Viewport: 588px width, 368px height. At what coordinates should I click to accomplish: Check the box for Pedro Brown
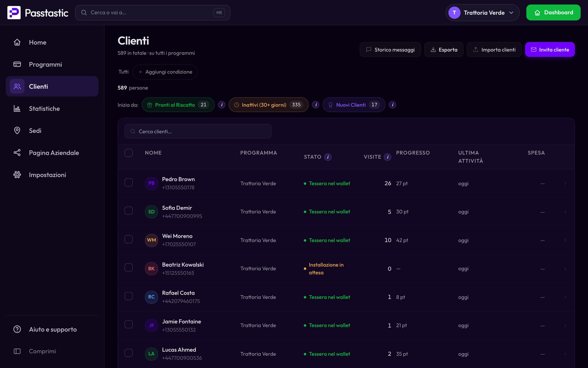[x=129, y=183]
